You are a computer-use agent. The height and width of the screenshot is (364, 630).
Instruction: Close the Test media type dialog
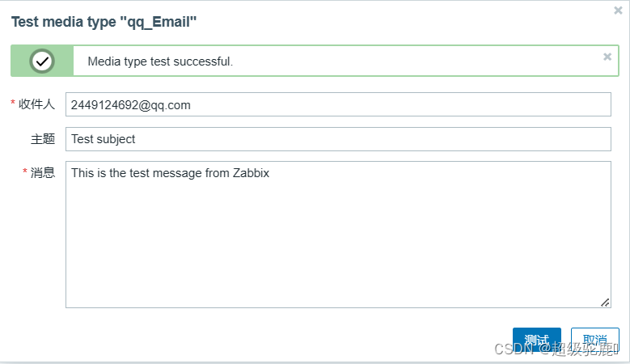618,11
